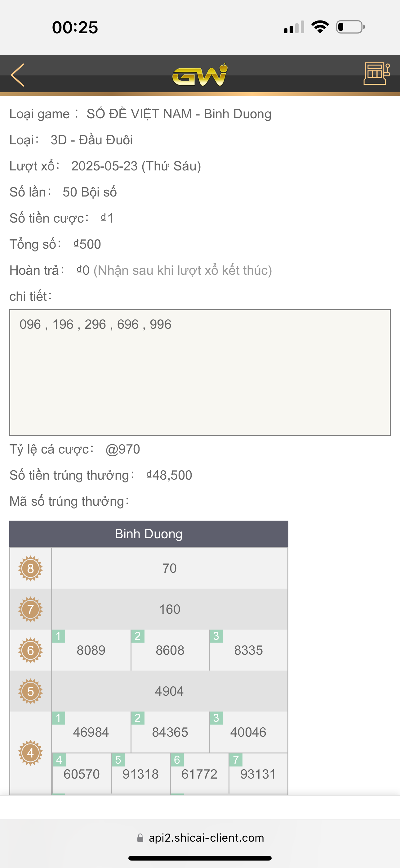Image resolution: width=400 pixels, height=868 pixels.
Task: Select prize 4 result 40046
Action: point(248,732)
